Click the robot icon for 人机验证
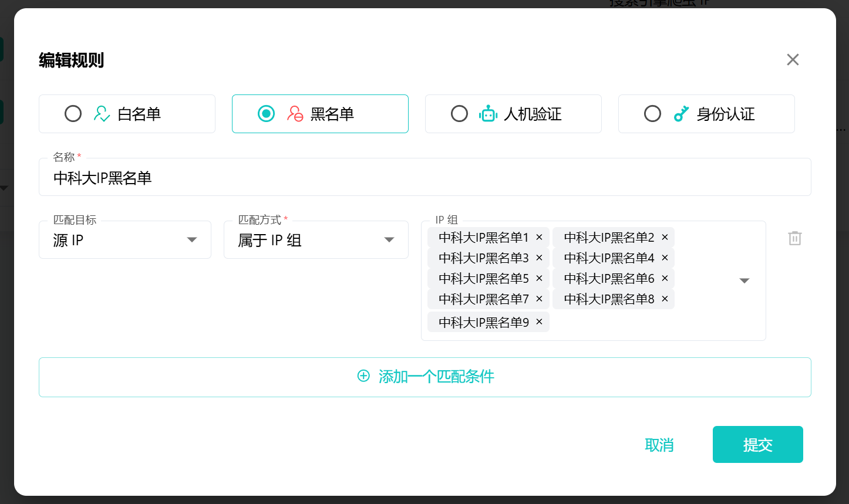Screen dimensions: 849x504 click(x=488, y=113)
